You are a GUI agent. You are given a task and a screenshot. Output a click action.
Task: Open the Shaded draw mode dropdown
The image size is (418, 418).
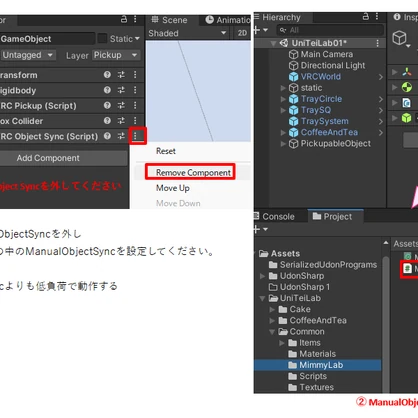pos(187,33)
